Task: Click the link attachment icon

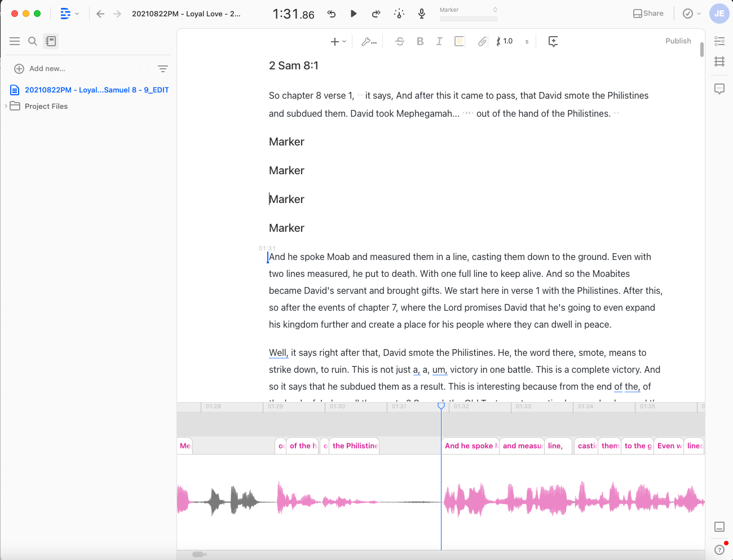Action: [x=482, y=41]
